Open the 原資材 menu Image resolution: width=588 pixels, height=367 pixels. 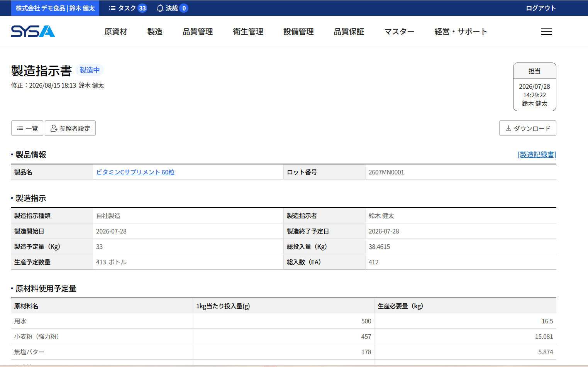[116, 32]
